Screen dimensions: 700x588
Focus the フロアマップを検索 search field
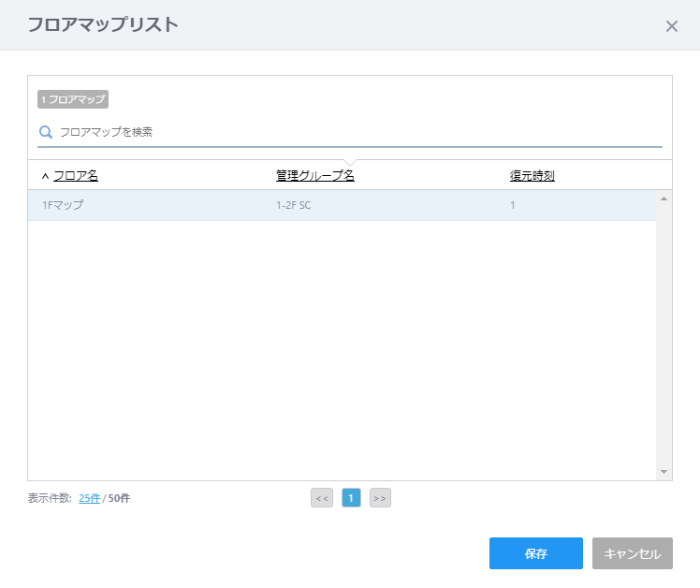coord(356,132)
